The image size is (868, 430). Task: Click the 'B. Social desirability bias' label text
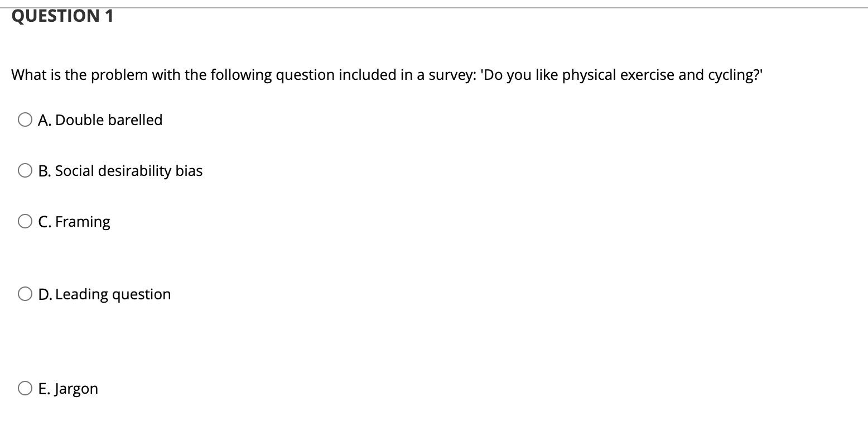pyautogui.click(x=120, y=171)
